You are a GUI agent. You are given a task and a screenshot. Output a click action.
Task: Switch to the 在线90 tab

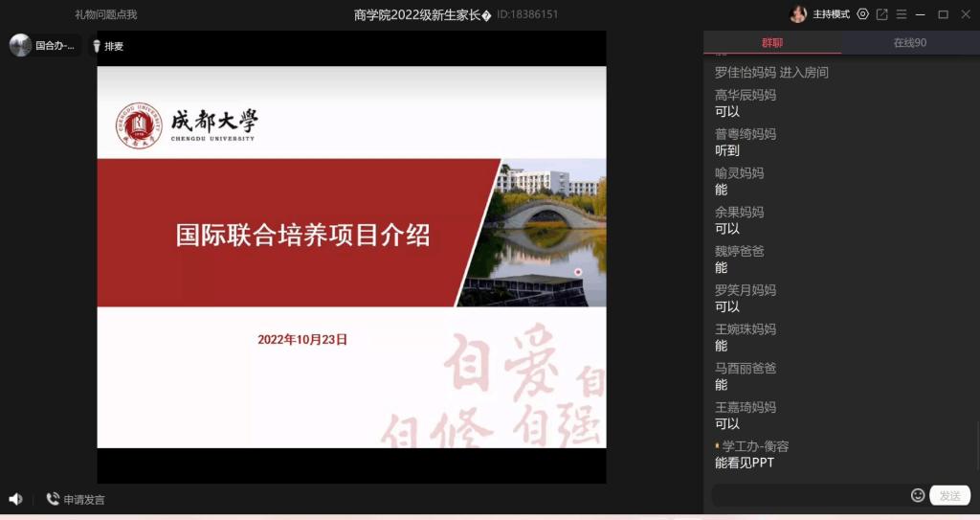pos(910,42)
